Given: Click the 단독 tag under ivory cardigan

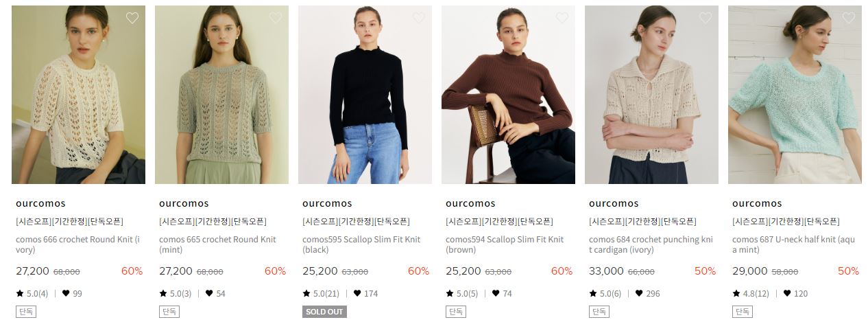Looking at the screenshot, I should pyautogui.click(x=599, y=312).
